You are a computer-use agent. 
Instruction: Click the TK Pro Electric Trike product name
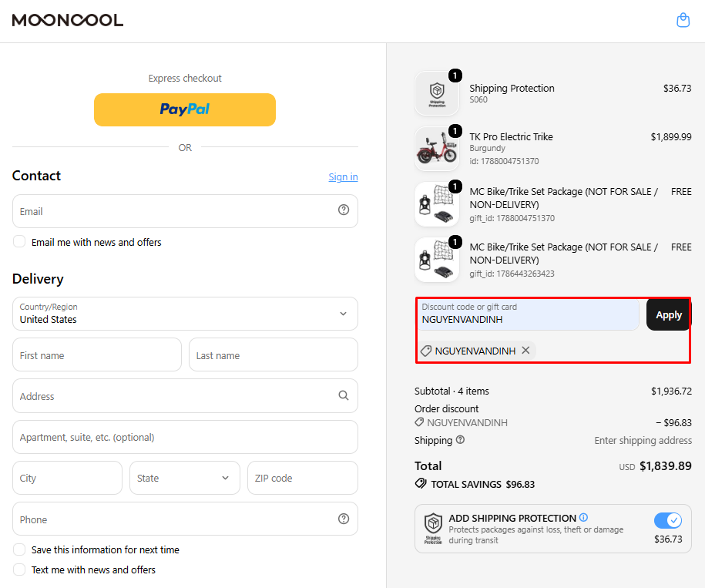(511, 136)
